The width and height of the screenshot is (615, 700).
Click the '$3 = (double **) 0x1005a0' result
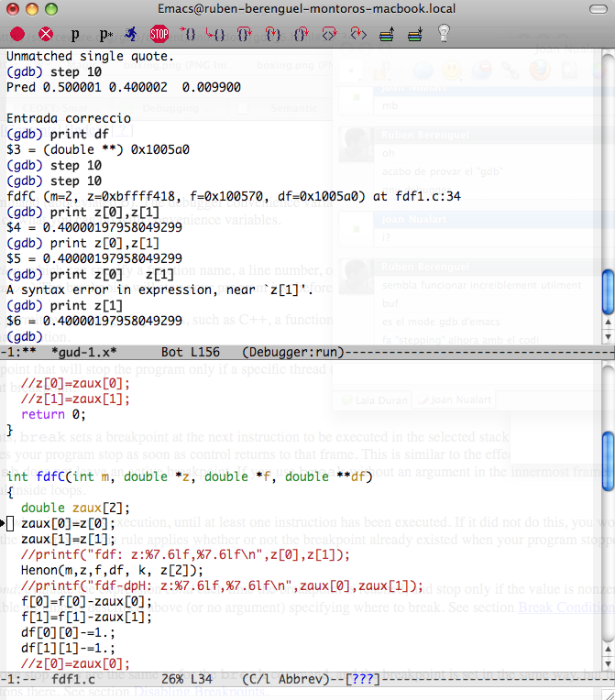pyautogui.click(x=98, y=149)
